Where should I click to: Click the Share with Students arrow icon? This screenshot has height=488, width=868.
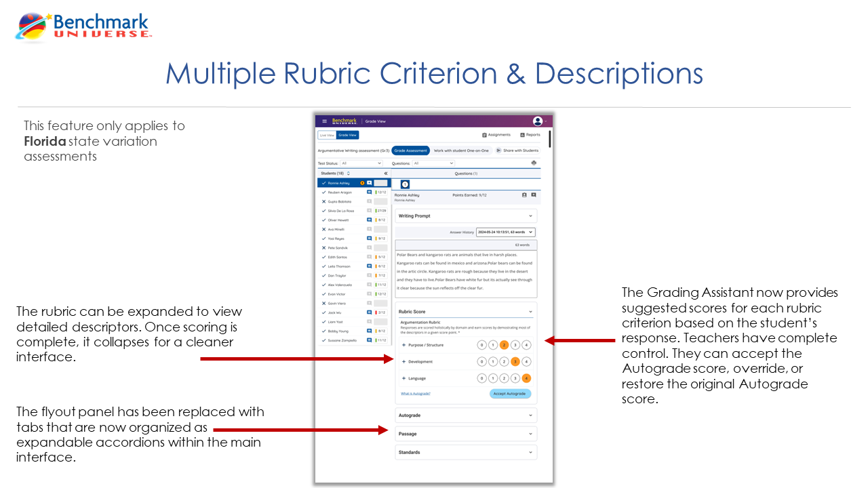pyautogui.click(x=498, y=150)
